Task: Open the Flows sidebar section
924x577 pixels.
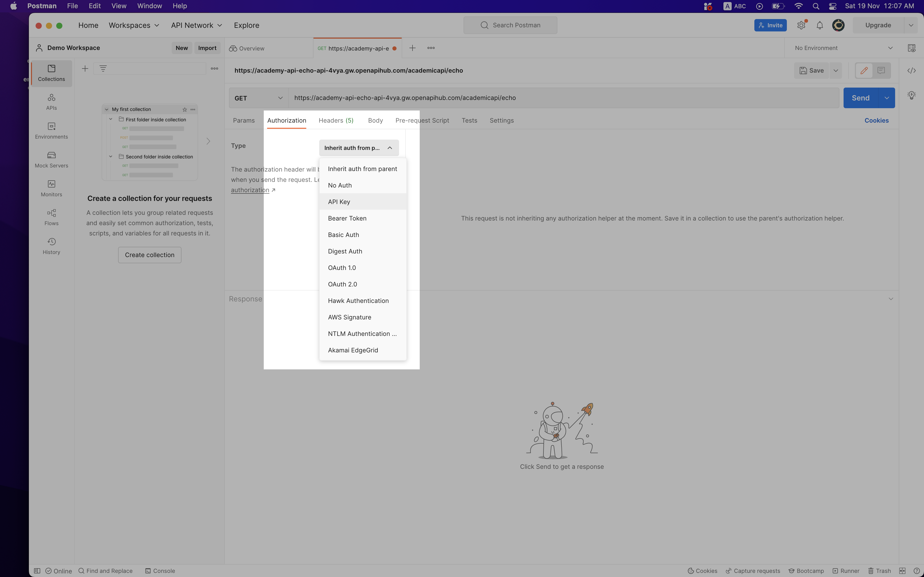Action: click(51, 217)
